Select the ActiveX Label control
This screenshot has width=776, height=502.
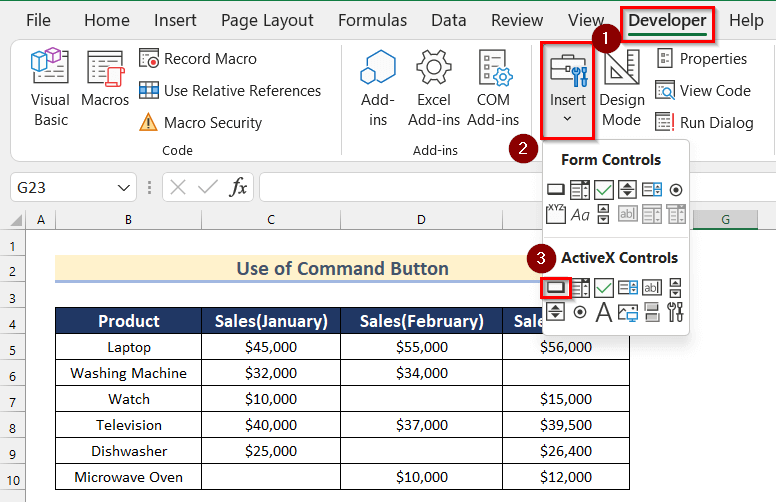(x=604, y=312)
